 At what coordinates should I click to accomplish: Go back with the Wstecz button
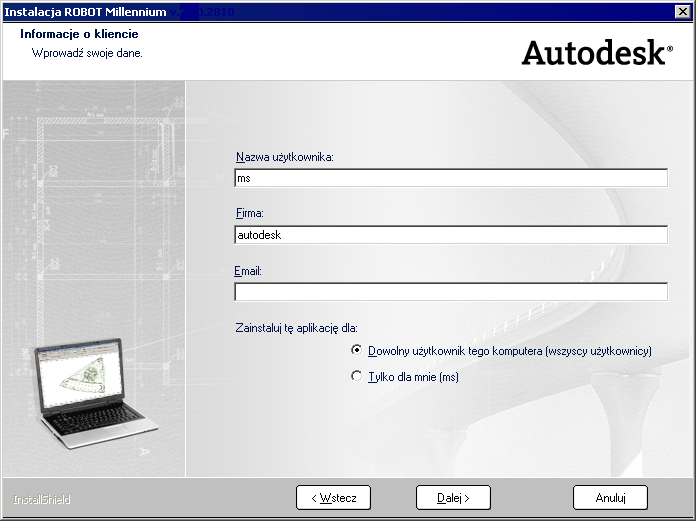coord(333,497)
